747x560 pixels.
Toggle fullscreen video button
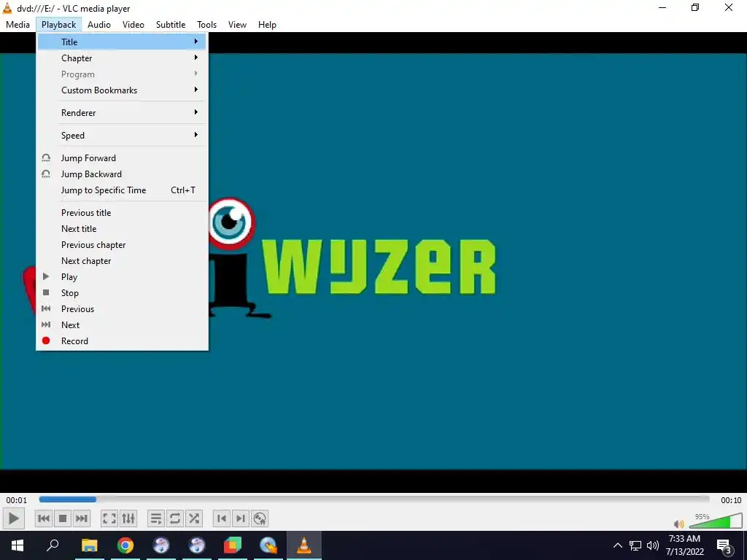[x=109, y=518]
